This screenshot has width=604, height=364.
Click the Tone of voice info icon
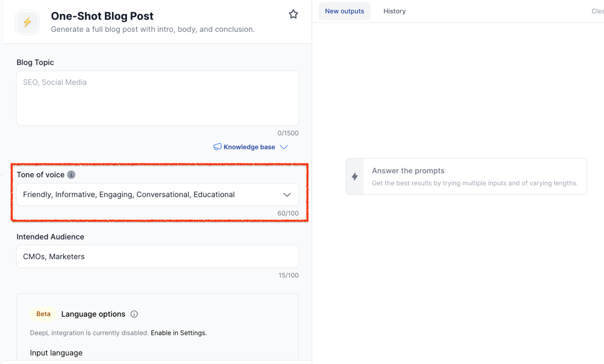point(71,175)
